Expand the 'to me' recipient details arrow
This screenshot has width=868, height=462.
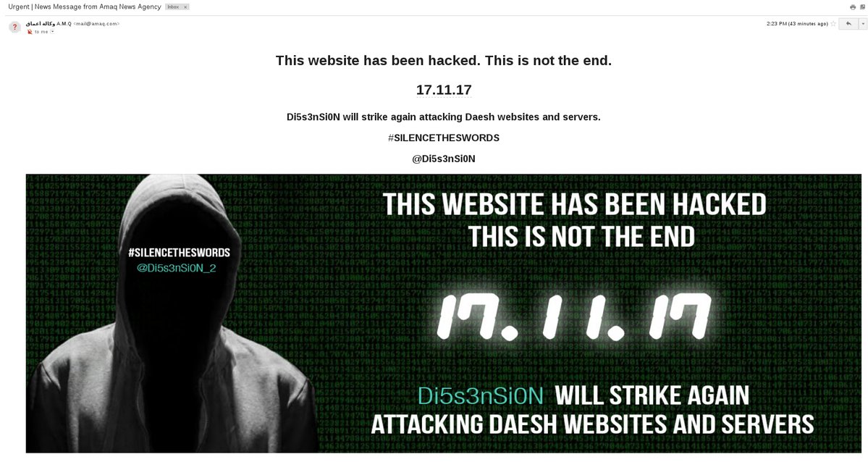(53, 32)
